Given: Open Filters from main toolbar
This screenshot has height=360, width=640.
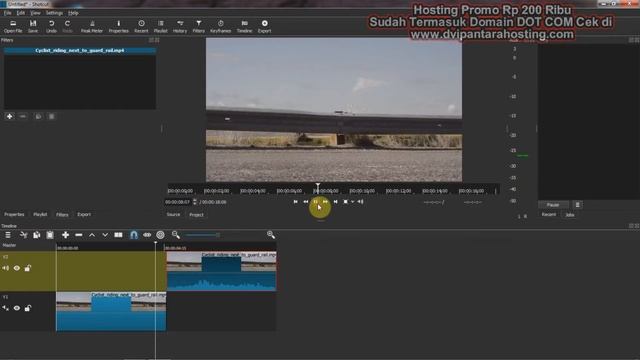Looking at the screenshot, I should [199, 27].
